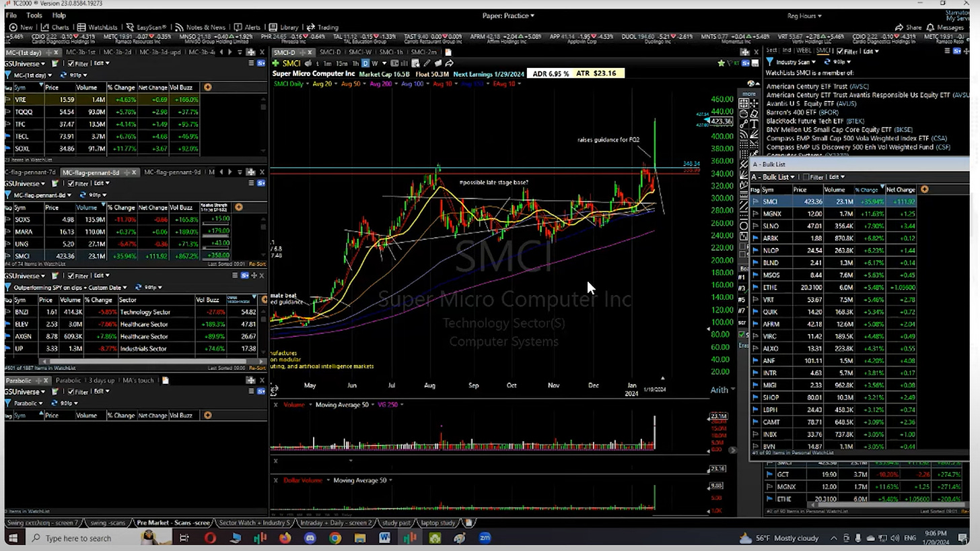Expand the A - Bulk List dropdown
Image resolution: width=980 pixels, height=551 pixels.
(x=774, y=176)
